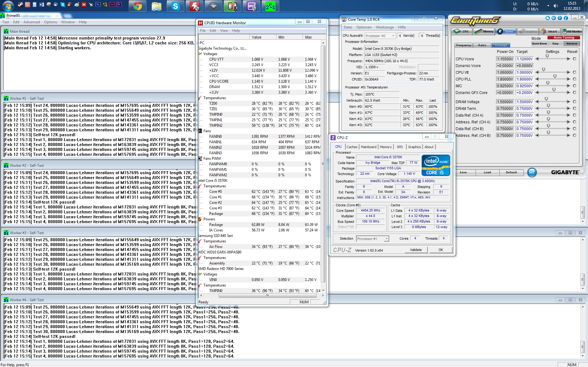Screen dimensions: 588x367
Task: Open the Advanced menu in Prime95
Action: coord(32,22)
